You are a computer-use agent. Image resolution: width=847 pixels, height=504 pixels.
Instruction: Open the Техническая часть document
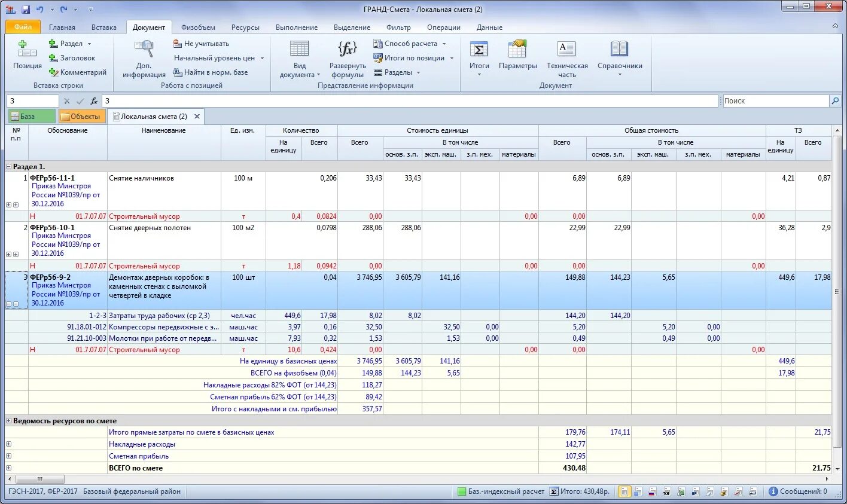click(x=567, y=59)
